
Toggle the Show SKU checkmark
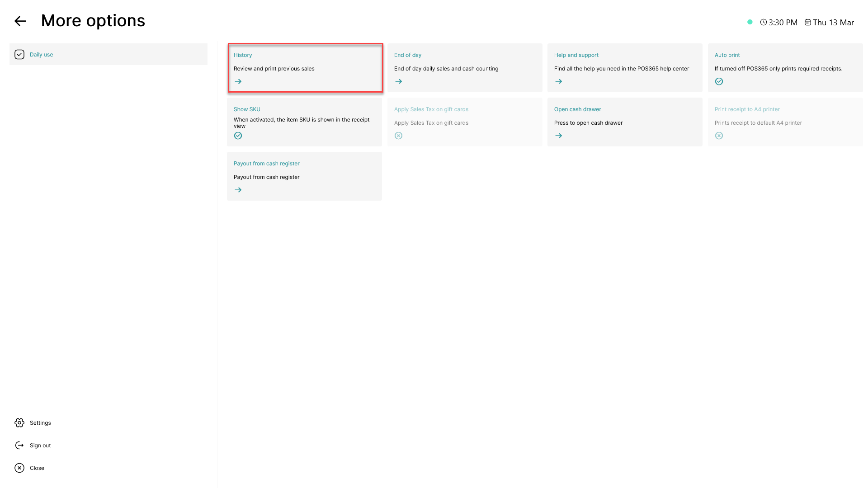tap(238, 136)
